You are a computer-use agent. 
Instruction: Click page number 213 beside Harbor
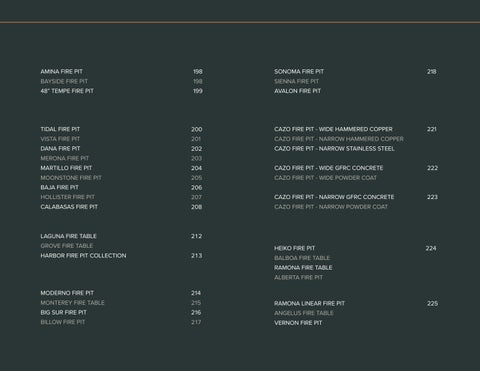tap(197, 256)
